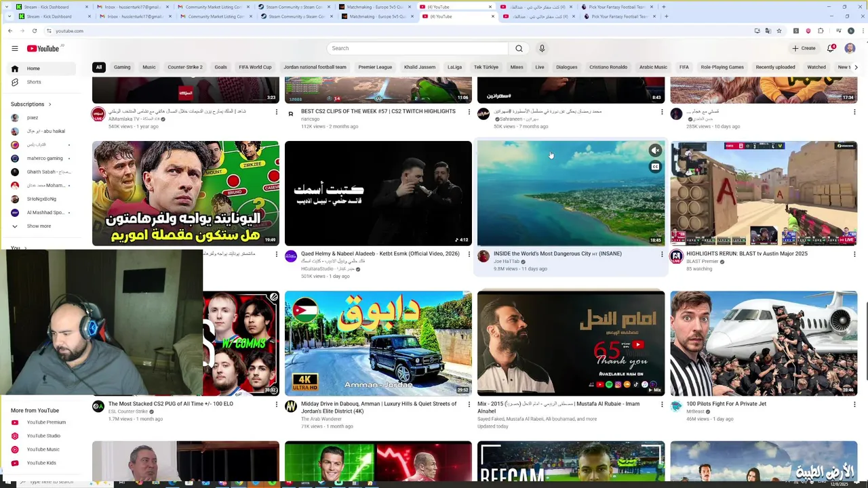Toggle captions on the hovered preview video
Screen dimensions: 868x488
tap(655, 167)
